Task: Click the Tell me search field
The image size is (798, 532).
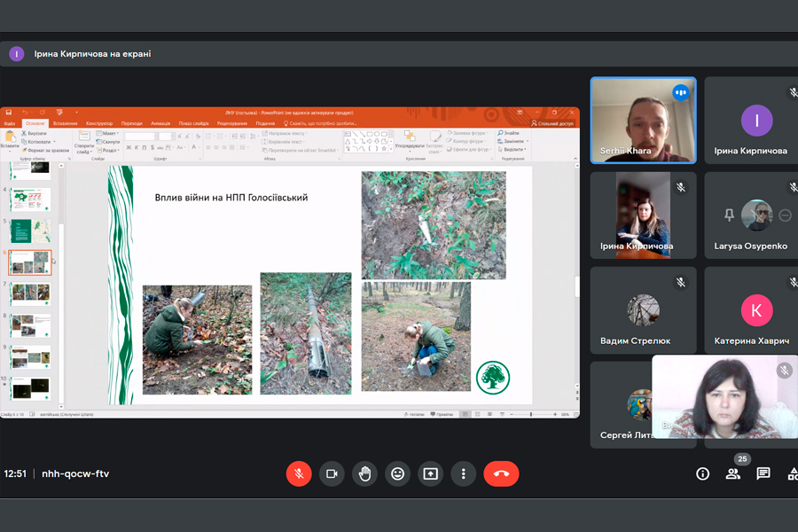Action: 321,123
